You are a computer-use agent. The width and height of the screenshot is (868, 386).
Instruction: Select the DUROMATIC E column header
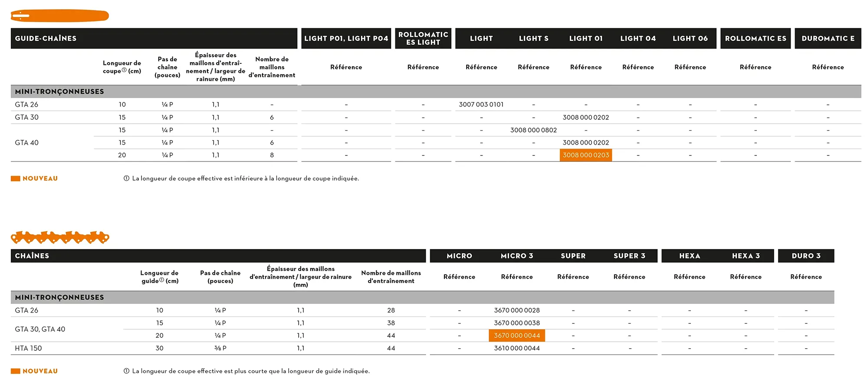(828, 38)
